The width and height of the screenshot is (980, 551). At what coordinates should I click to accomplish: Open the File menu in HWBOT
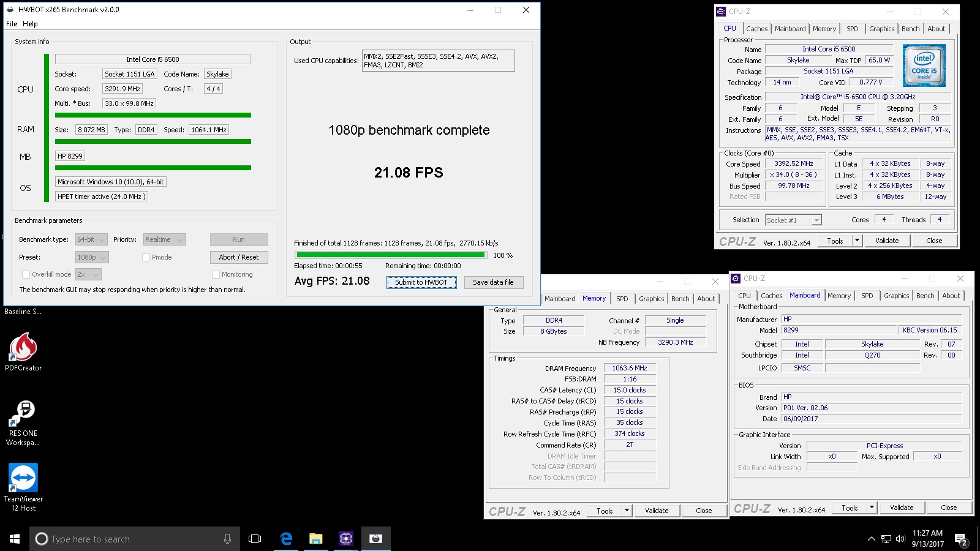tap(12, 24)
